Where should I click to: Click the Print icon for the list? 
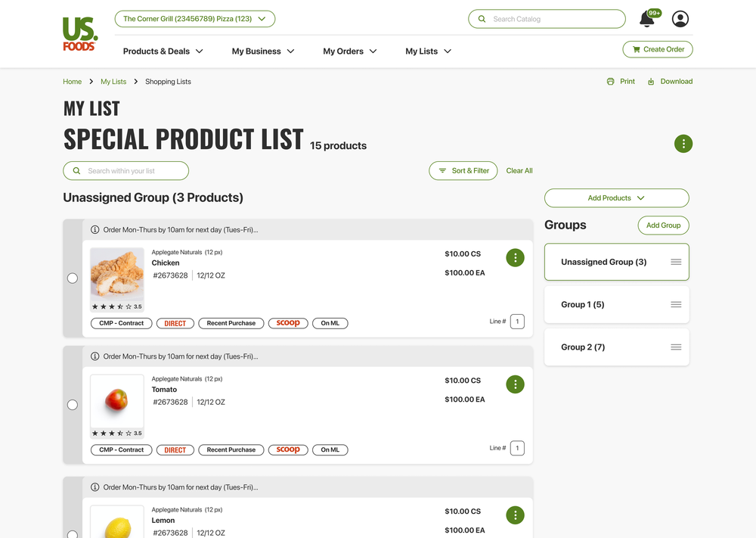[x=610, y=81]
